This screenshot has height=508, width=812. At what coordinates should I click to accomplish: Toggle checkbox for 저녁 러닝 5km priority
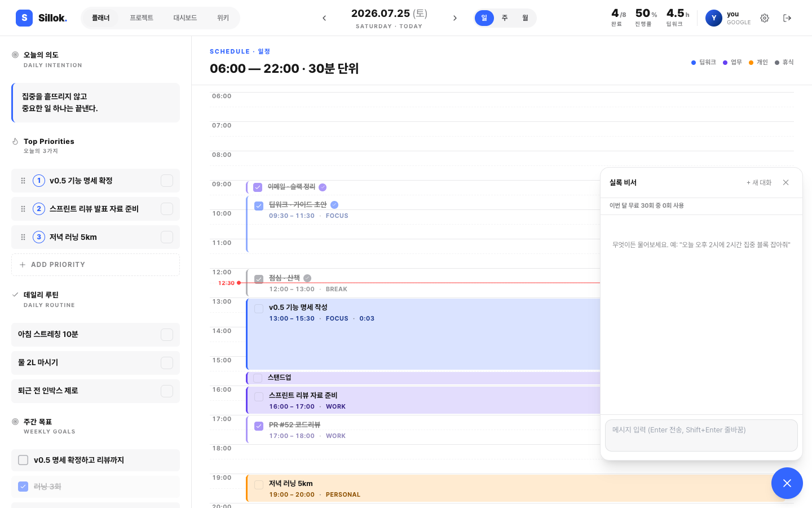click(x=167, y=237)
